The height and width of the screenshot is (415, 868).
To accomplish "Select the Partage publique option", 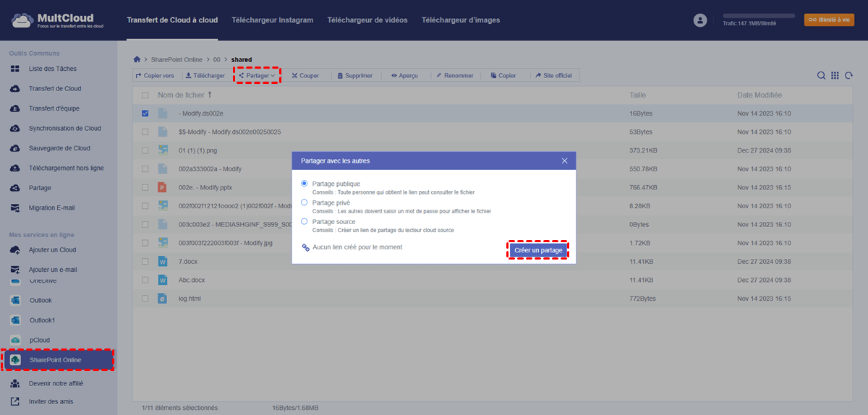I will [x=305, y=184].
